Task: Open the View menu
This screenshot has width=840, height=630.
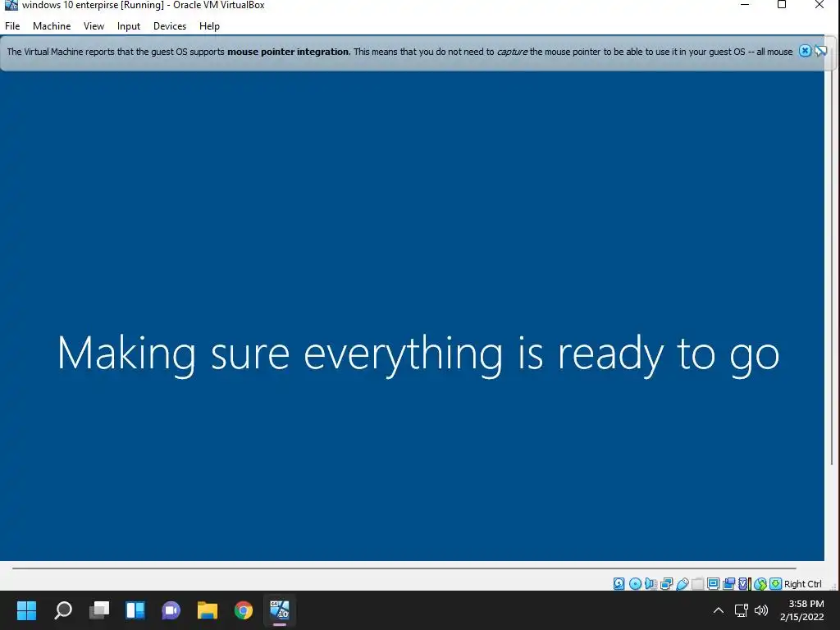Action: [x=94, y=25]
